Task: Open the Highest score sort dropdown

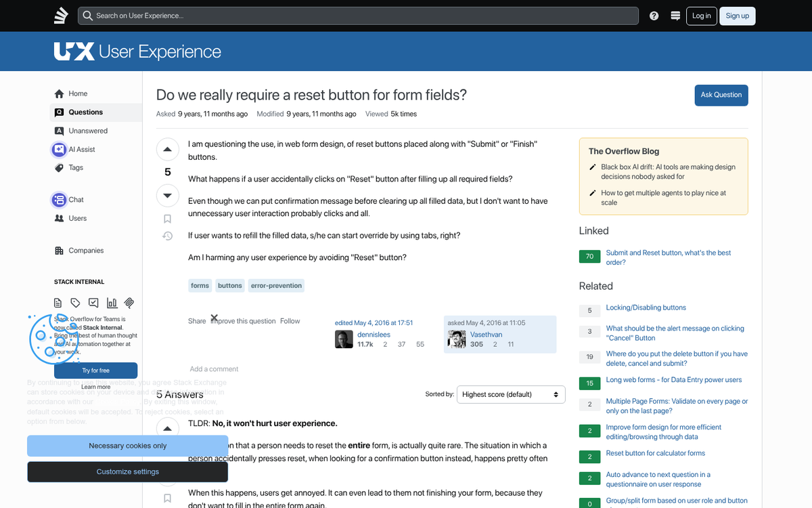Action: click(x=511, y=394)
